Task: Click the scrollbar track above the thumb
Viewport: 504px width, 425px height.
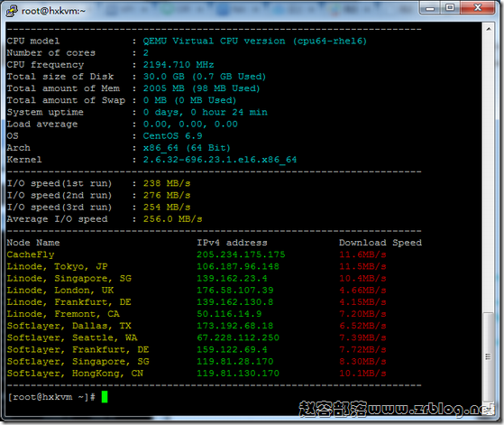Action: pos(489,174)
